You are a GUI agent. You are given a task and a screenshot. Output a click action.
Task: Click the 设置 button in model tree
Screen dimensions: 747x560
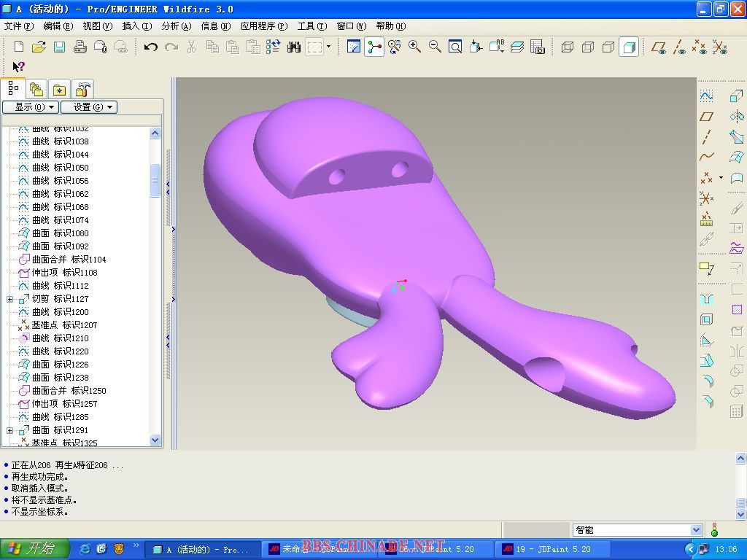click(x=88, y=107)
